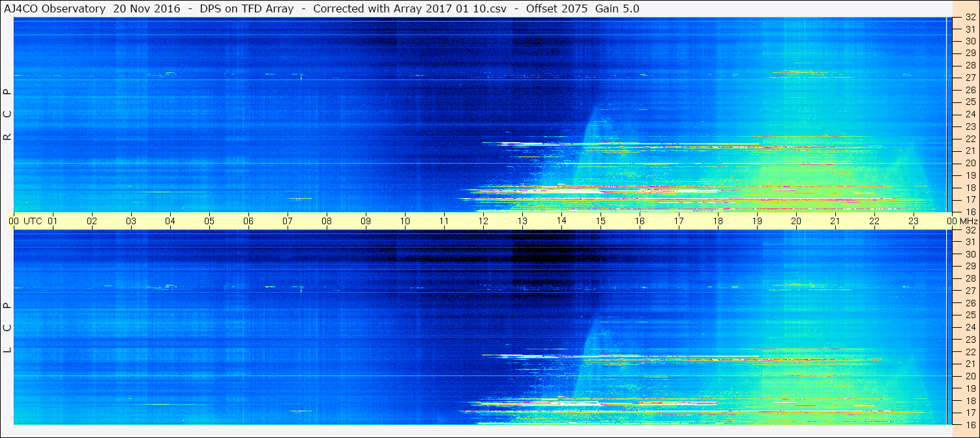980x438 pixels.
Task: Click the 03 UTC hour marker
Action: pos(131,221)
